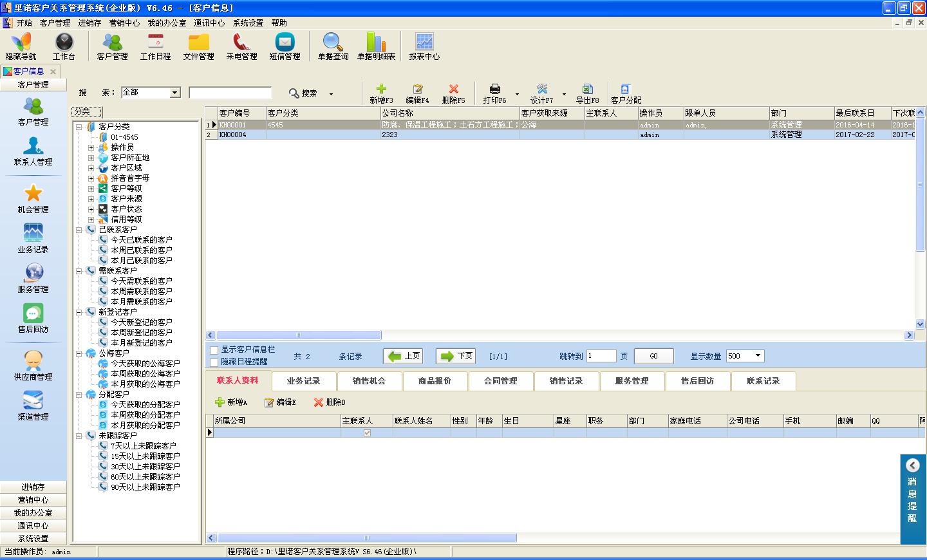Switch to the 售后回访 tab
This screenshot has height=560, width=927.
coord(697,381)
